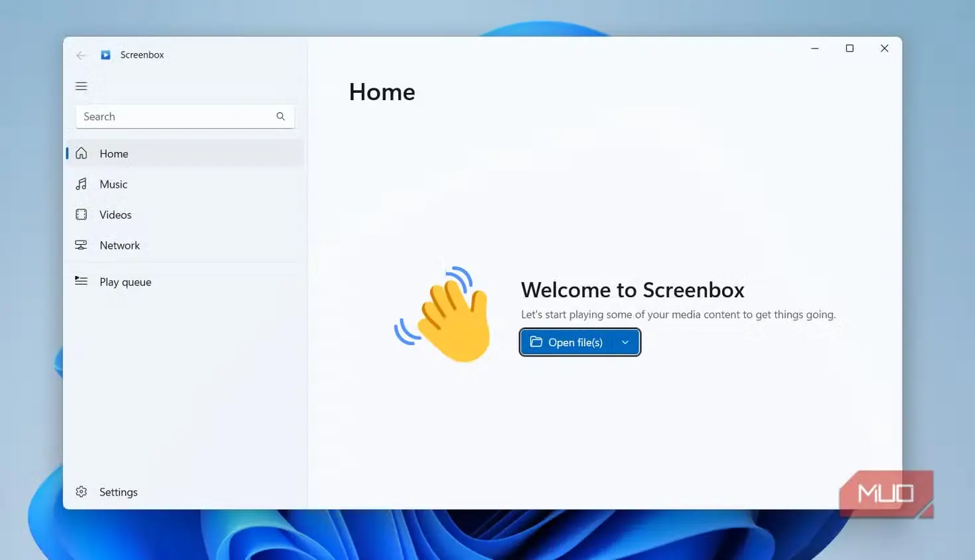The height and width of the screenshot is (560, 975).
Task: Open the Videos section
Action: tap(185, 214)
